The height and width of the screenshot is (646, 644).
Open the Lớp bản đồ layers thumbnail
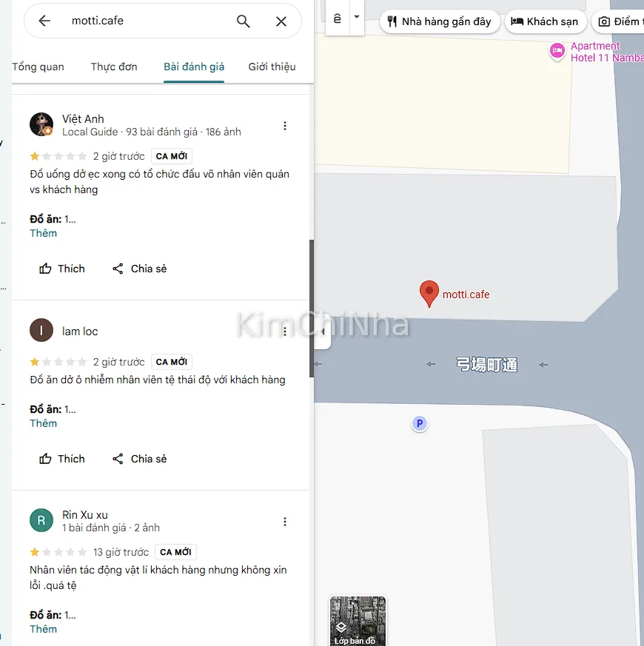point(358,620)
